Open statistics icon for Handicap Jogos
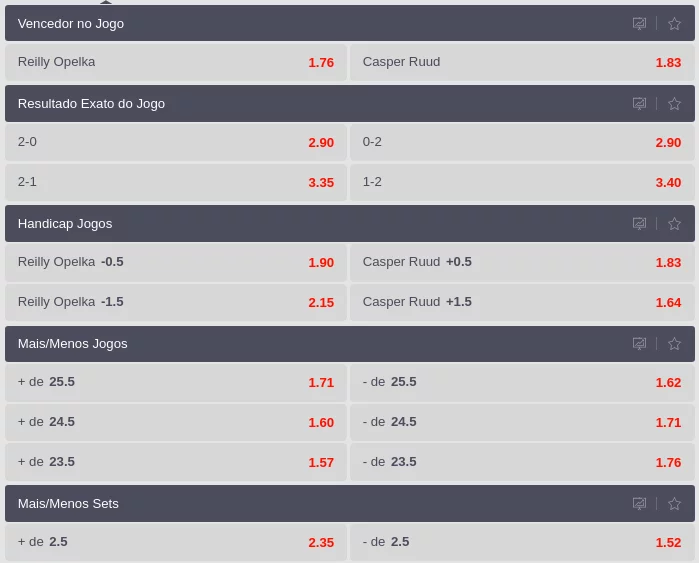The image size is (699, 563). (x=639, y=223)
